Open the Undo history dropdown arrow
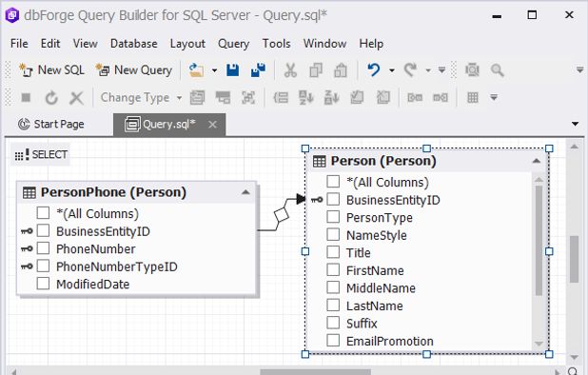This screenshot has height=375, width=588. pyautogui.click(x=392, y=70)
